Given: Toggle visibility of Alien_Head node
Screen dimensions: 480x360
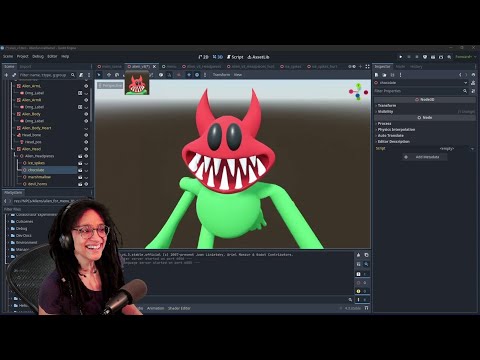Looking at the screenshot, I should 86,149.
